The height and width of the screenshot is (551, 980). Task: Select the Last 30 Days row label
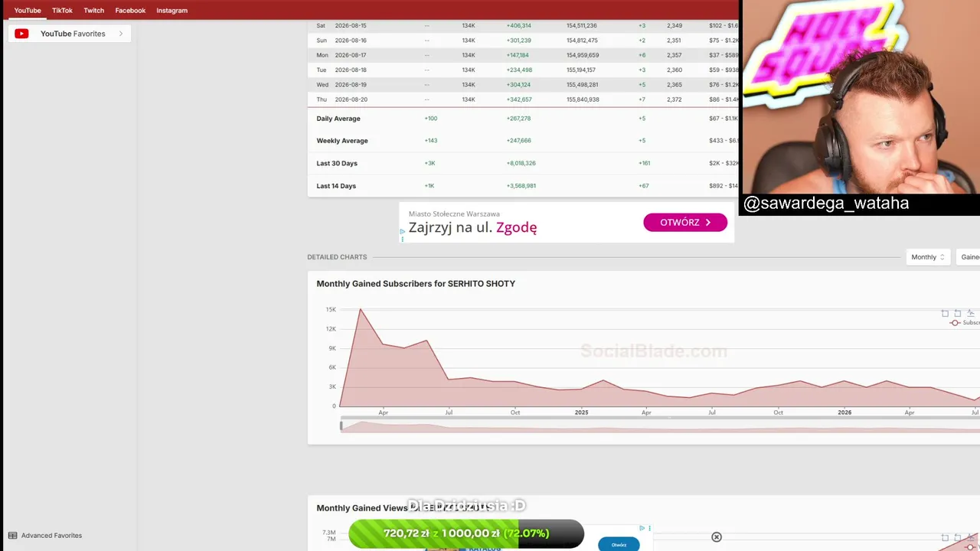click(x=337, y=164)
